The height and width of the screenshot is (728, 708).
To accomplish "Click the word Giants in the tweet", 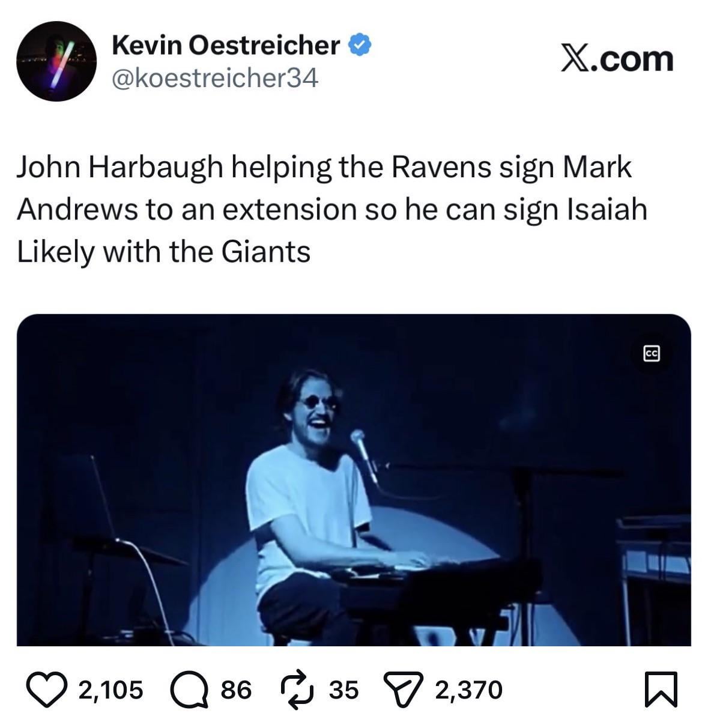I will click(x=266, y=251).
